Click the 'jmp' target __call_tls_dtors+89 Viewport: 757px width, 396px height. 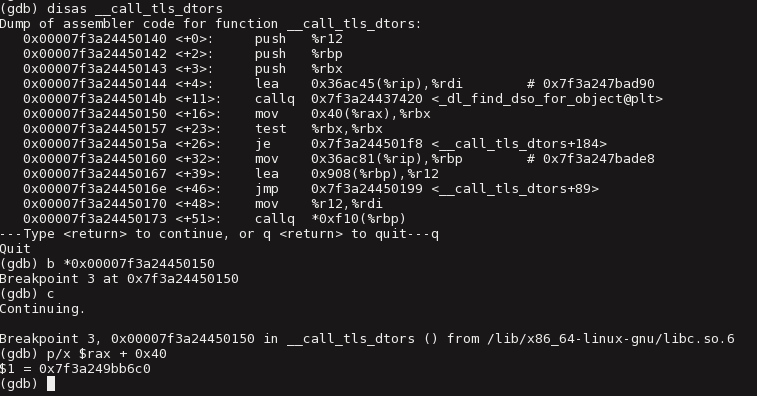515,188
